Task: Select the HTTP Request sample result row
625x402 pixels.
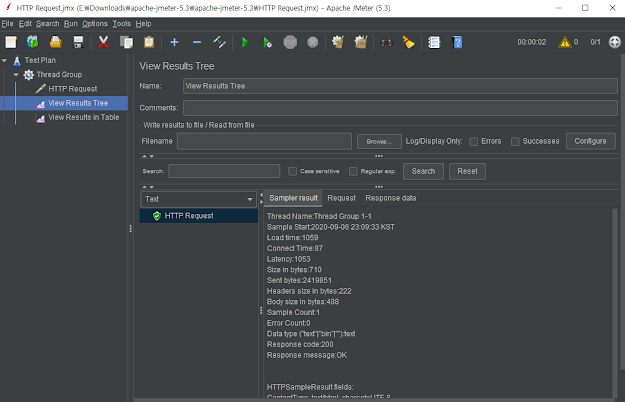Action: click(199, 216)
